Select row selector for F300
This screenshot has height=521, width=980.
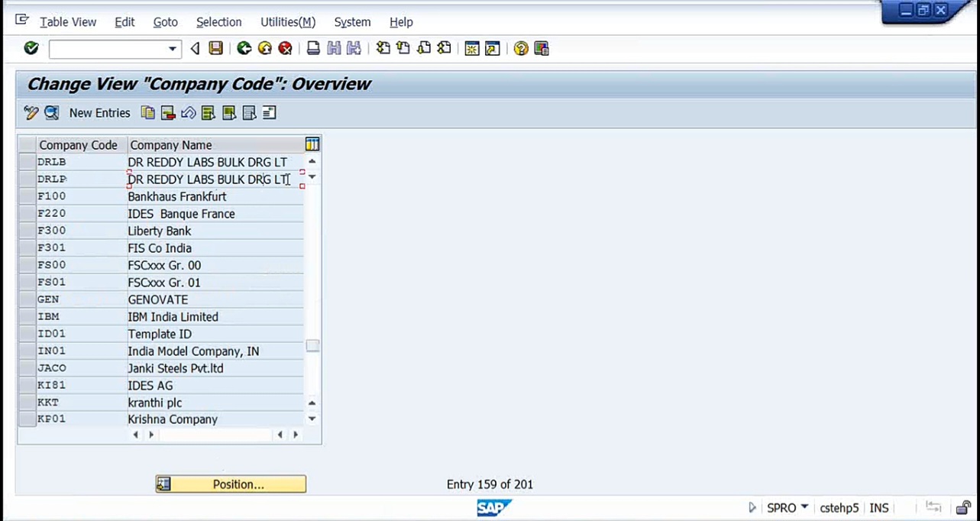[27, 231]
